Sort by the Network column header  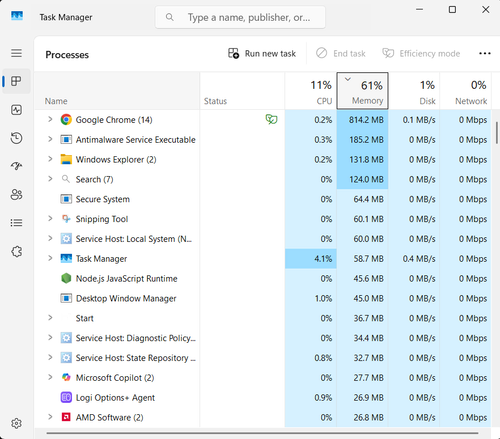(x=465, y=91)
